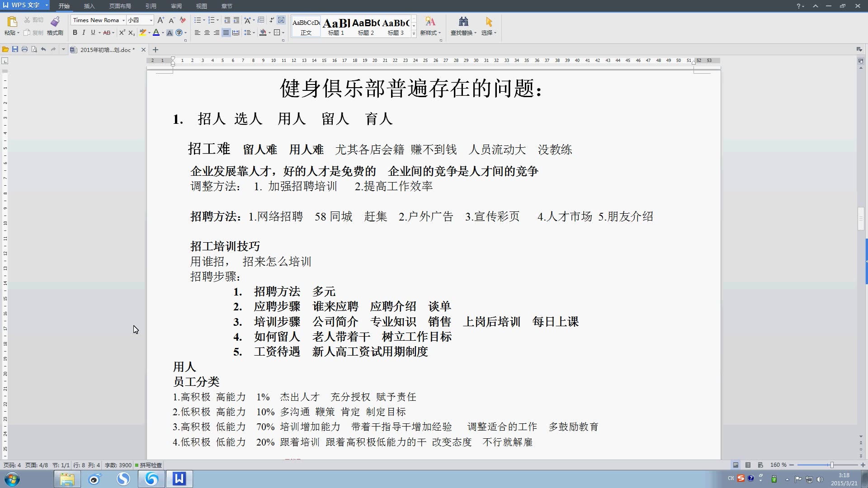Open the 插入 menu tab
Image resolution: width=868 pixels, height=488 pixels.
[88, 6]
